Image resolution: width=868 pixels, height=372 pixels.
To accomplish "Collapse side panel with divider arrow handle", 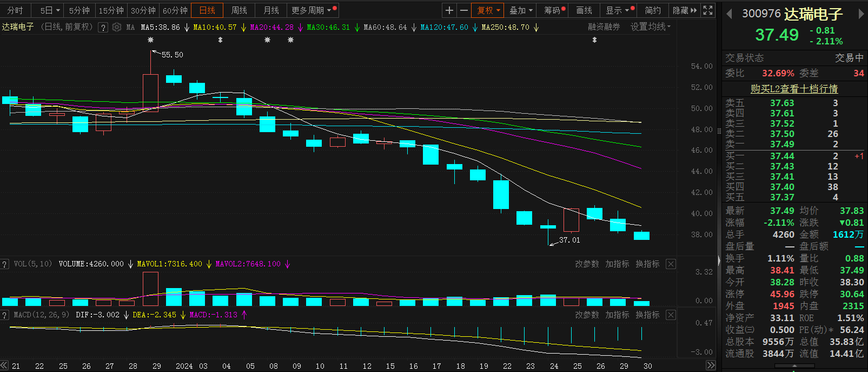I will pyautogui.click(x=719, y=260).
